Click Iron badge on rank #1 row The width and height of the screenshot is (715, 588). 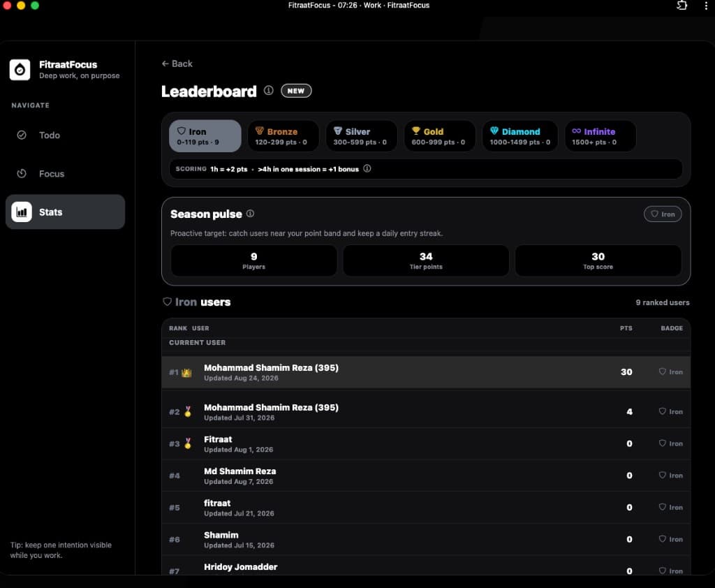[671, 372]
